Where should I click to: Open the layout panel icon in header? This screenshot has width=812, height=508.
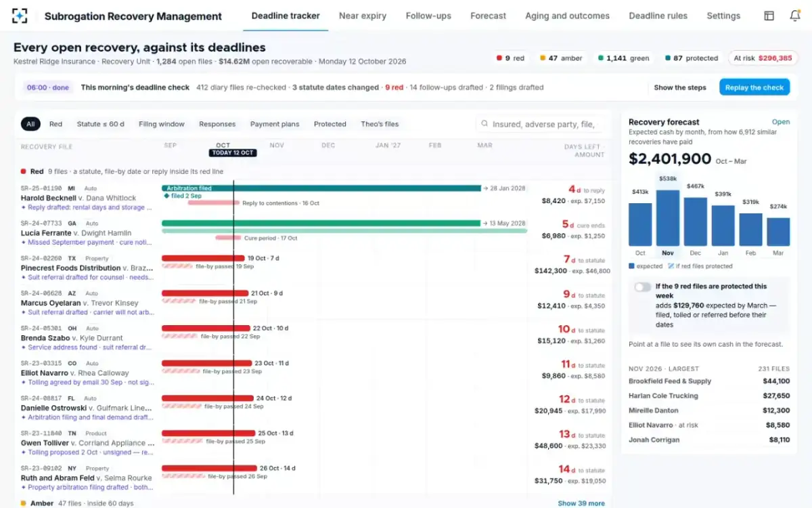coord(769,16)
